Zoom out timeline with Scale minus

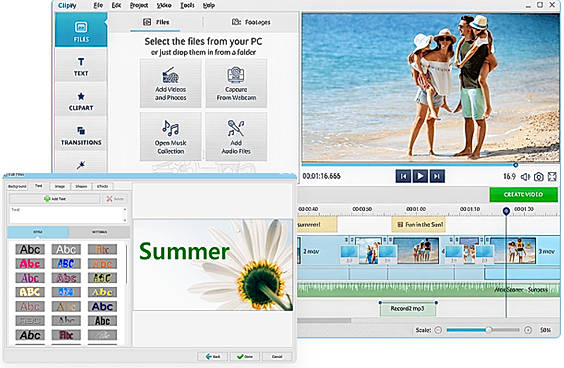pos(438,330)
